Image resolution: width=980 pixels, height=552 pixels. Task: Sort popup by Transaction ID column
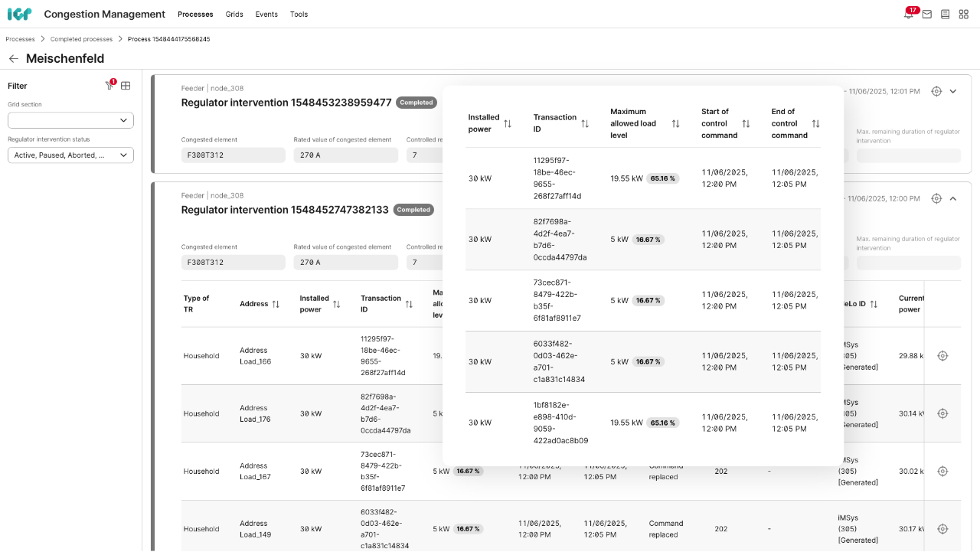pyautogui.click(x=585, y=123)
